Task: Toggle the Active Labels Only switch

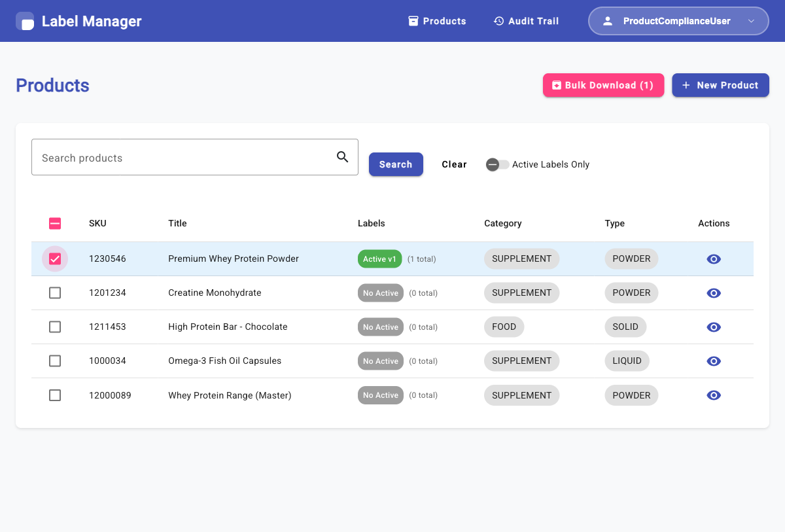Action: (497, 165)
